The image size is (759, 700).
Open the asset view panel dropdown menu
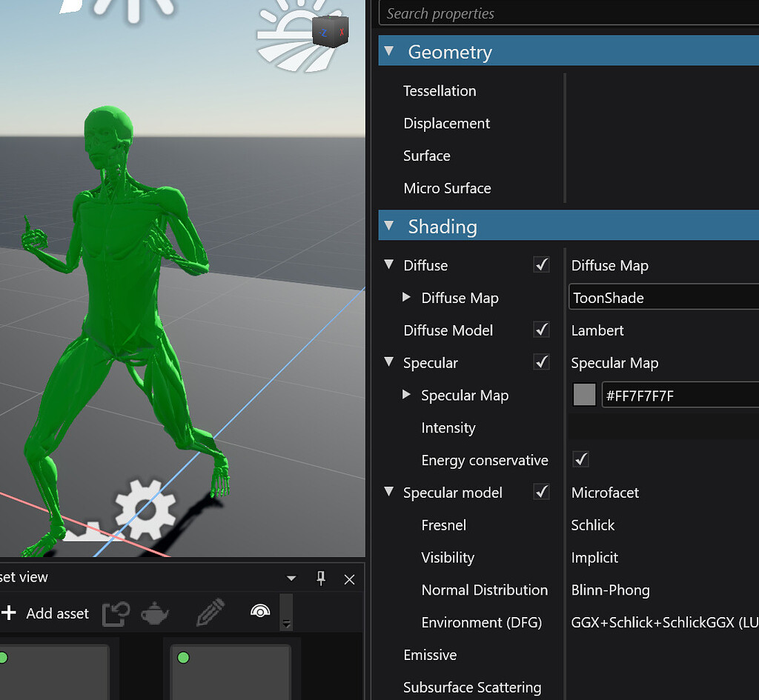[291, 577]
